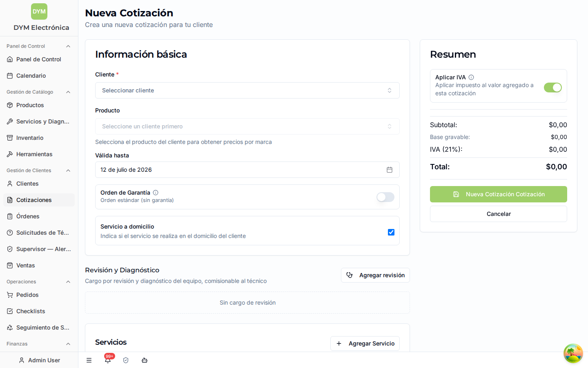Click the hamburger menu icon in bottom bar
The width and height of the screenshot is (588, 368).
point(89,360)
